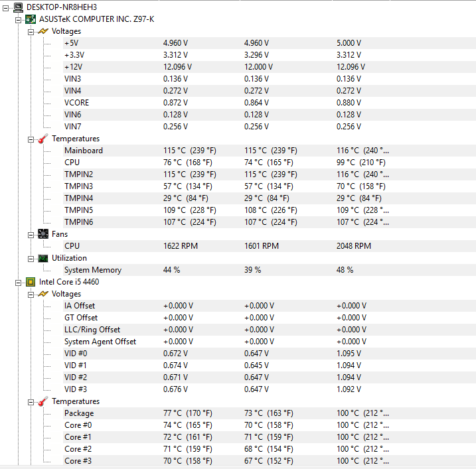Click the 44 % memory utilization value
Image resolution: width=476 pixels, height=469 pixels.
pyautogui.click(x=171, y=270)
